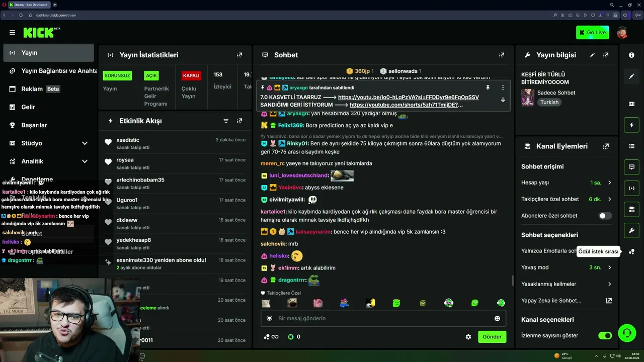Image resolution: width=644 pixels, height=362 pixels.
Task: Edit stream info with pencil icon
Action: pos(592,55)
